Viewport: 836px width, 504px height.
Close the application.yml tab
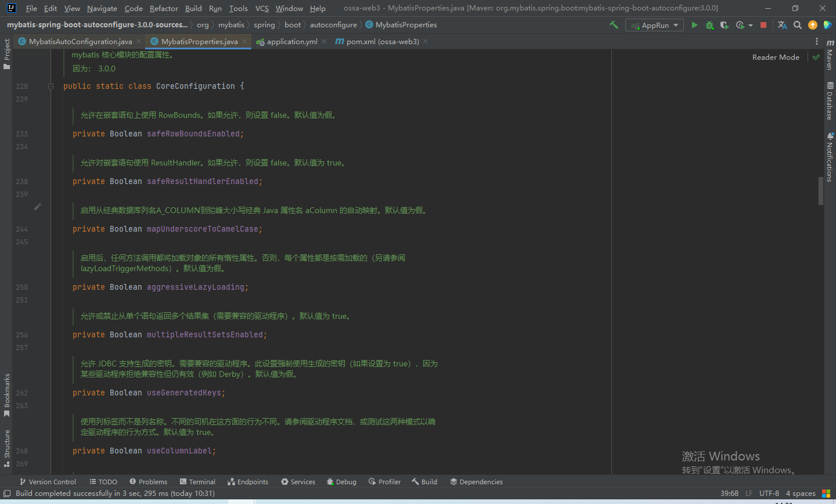[324, 41]
